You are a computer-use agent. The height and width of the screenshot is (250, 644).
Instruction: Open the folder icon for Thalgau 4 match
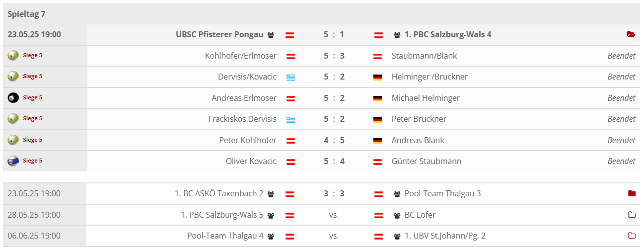point(632,236)
